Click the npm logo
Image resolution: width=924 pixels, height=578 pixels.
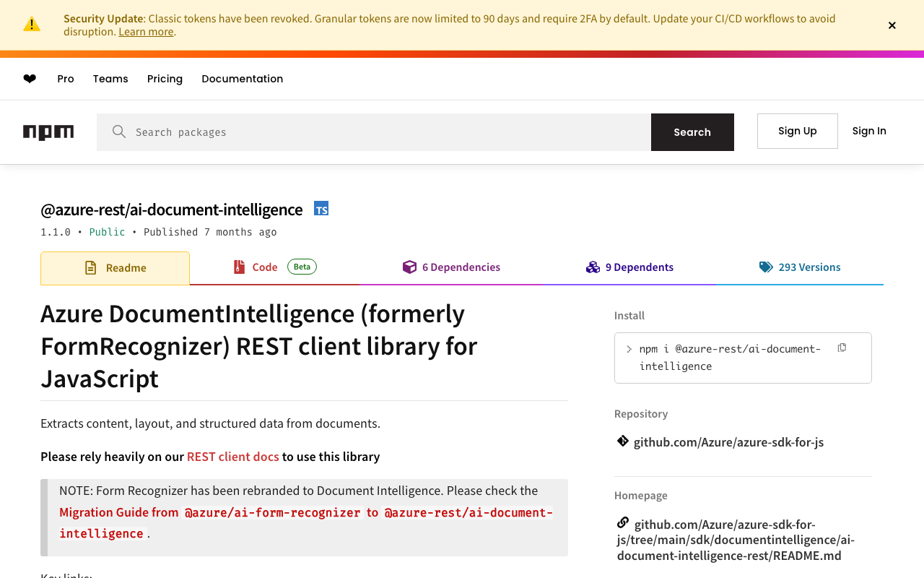(x=48, y=132)
